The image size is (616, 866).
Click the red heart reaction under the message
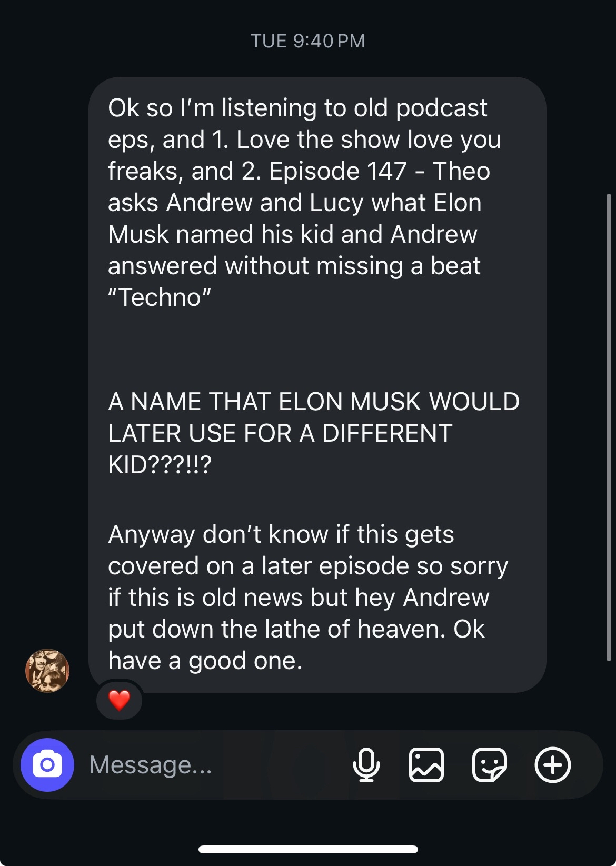[x=120, y=700]
